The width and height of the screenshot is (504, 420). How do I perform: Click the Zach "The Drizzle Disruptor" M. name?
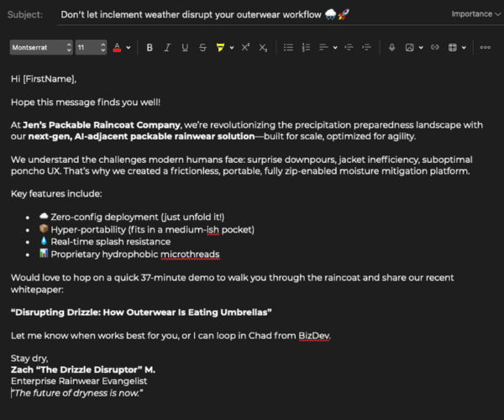[83, 370]
